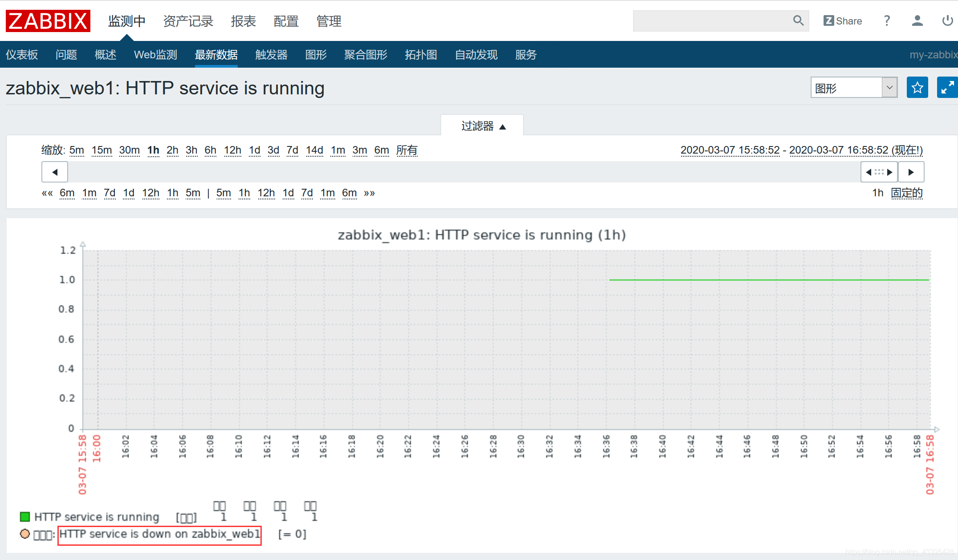
Task: Click the «« shift-back arrows
Action: [47, 193]
